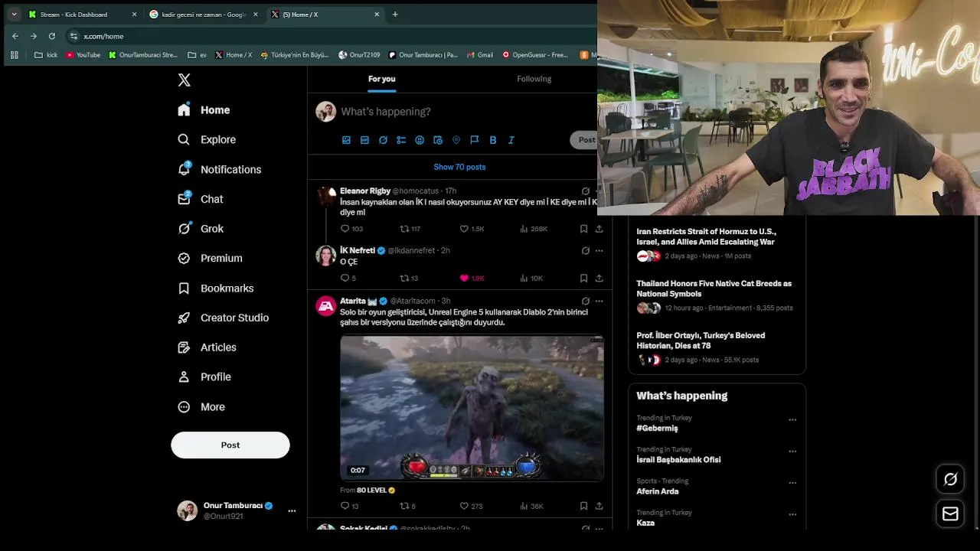Schedule the post with calendar icon
Image resolution: width=980 pixels, height=551 pixels.
(438, 140)
